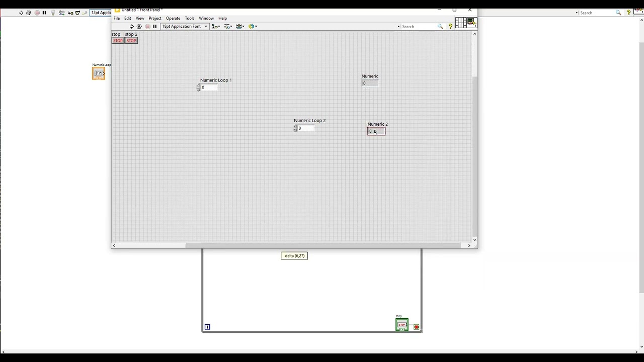644x362 pixels.
Task: Click Run Continuously in Block Diagram toolbar
Action: click(x=29, y=13)
